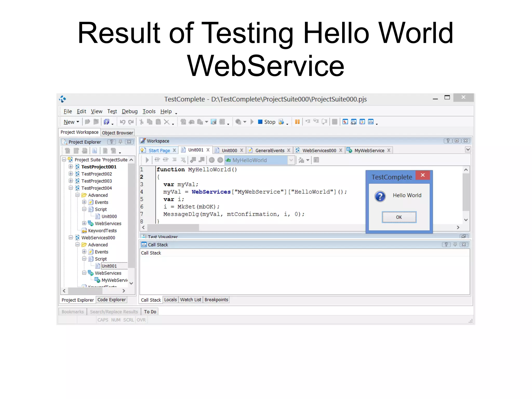Open the Tools menu

[x=149, y=112]
